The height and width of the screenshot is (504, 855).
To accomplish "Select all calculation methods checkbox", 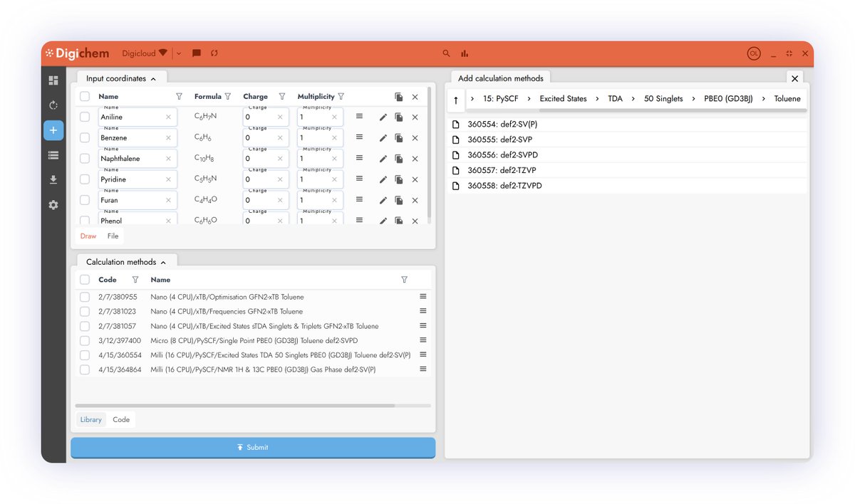I will point(85,280).
